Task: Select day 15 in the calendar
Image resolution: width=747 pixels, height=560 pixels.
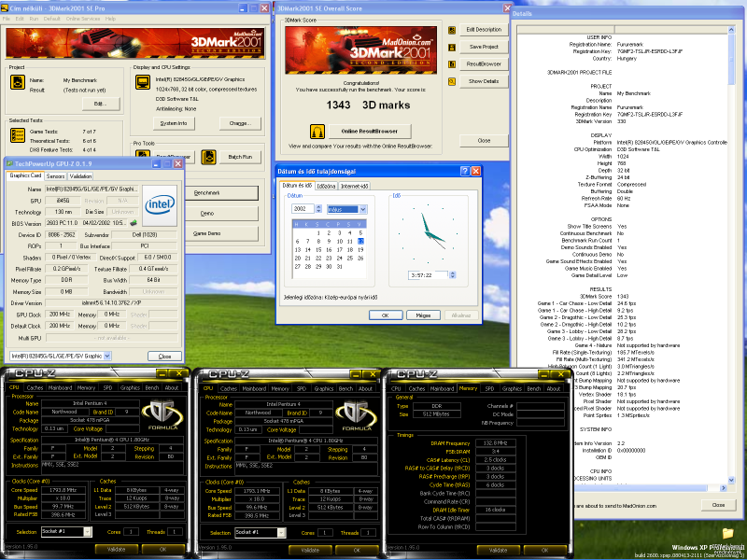Action: (x=318, y=250)
